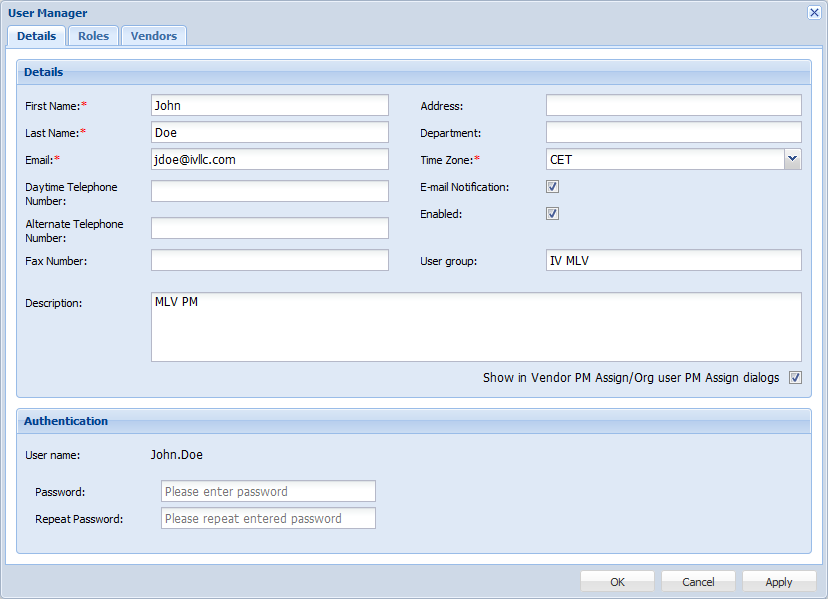The image size is (828, 599).
Task: Apply the user changes
Action: pos(778,582)
